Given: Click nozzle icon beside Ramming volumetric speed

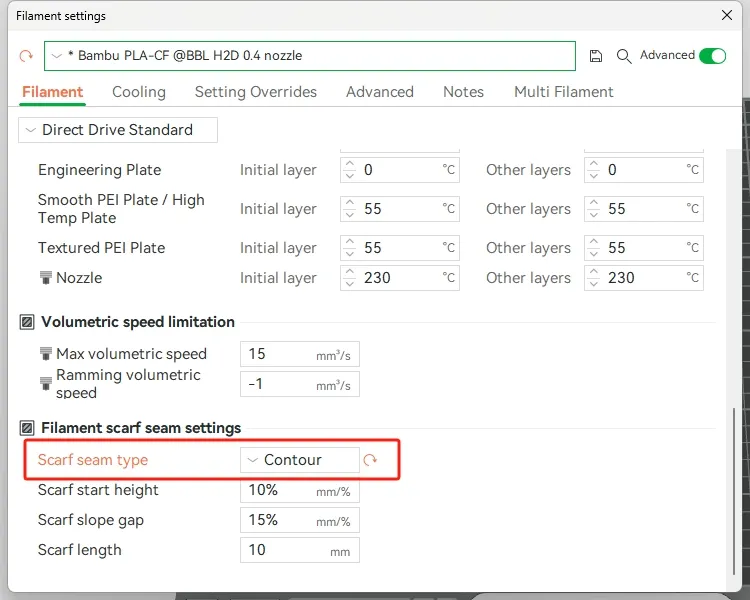Looking at the screenshot, I should [x=45, y=383].
